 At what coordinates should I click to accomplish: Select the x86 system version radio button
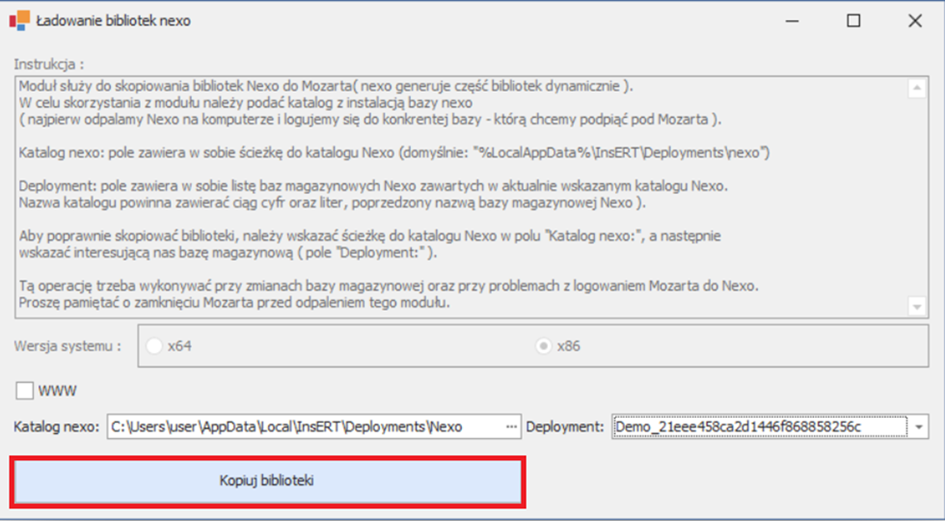(x=544, y=346)
